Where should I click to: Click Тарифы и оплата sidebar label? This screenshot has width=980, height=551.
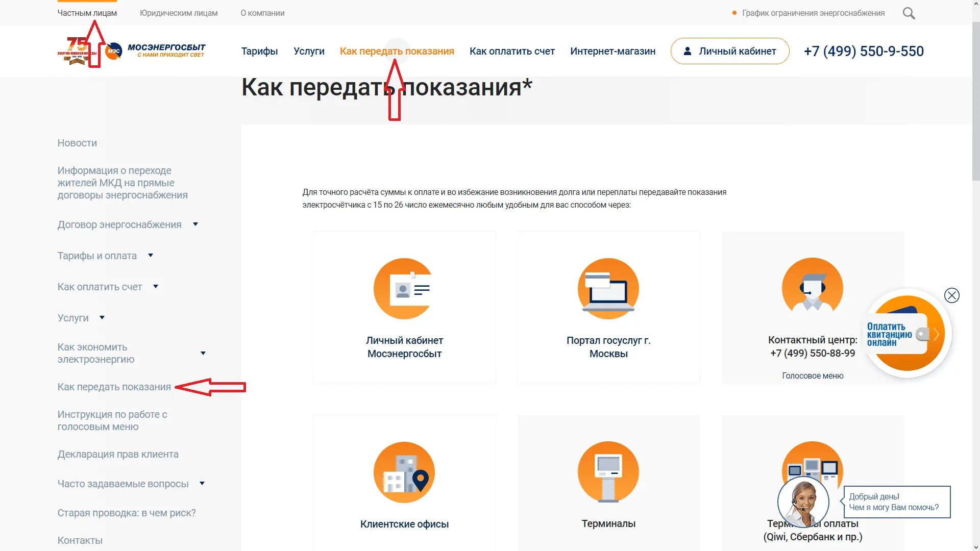pyautogui.click(x=97, y=256)
